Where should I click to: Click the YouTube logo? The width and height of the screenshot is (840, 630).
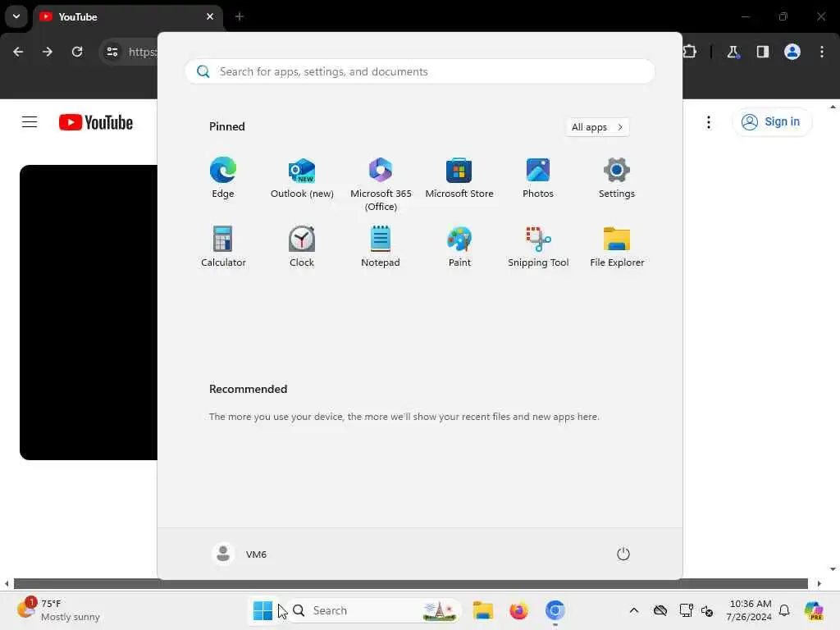pos(96,122)
